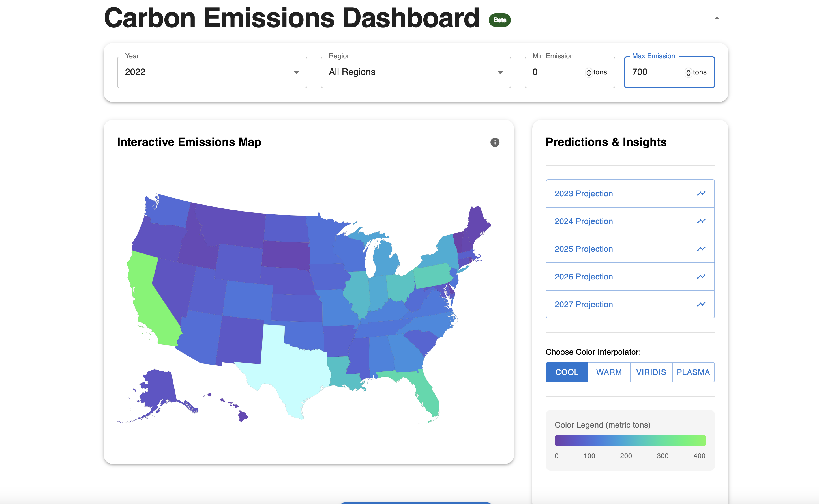This screenshot has width=819, height=504.
Task: Click trend icon for 2025 Projection
Action: [x=701, y=249]
